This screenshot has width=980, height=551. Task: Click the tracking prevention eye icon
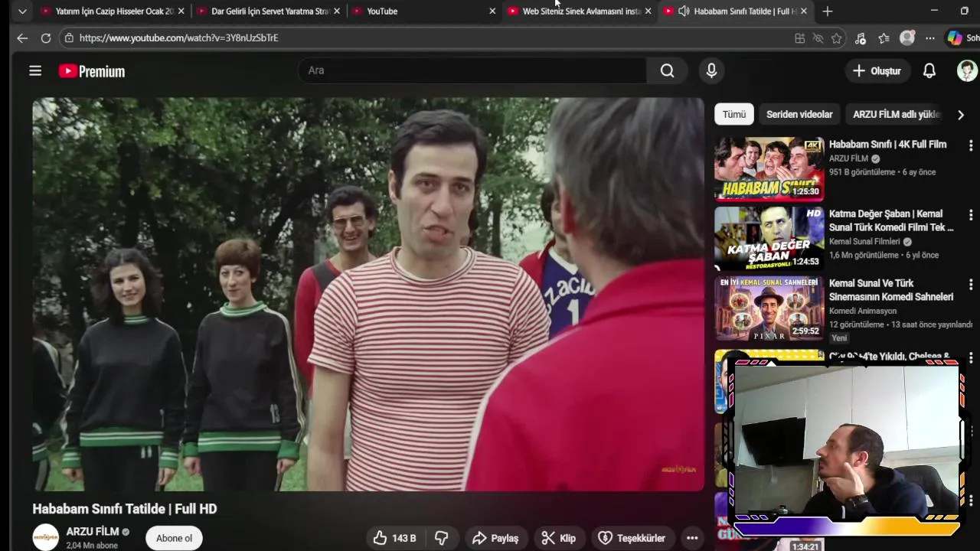click(818, 38)
